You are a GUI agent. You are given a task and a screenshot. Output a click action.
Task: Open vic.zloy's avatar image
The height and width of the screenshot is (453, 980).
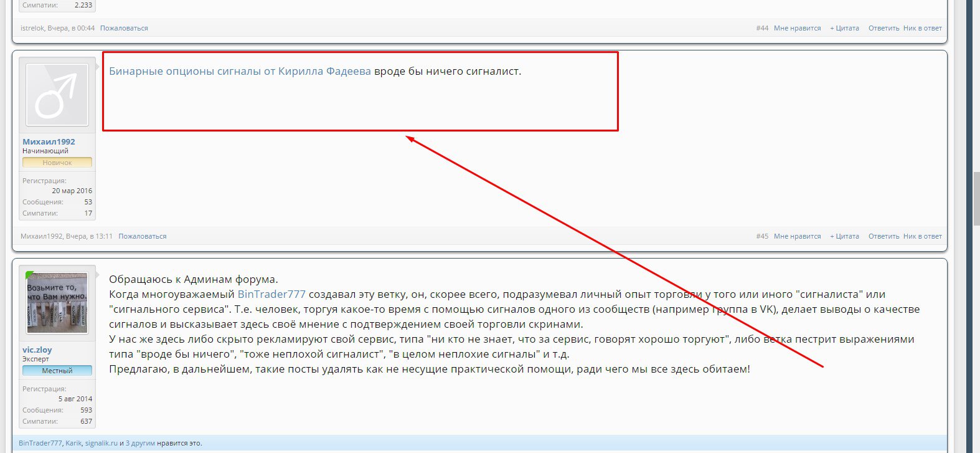57,303
